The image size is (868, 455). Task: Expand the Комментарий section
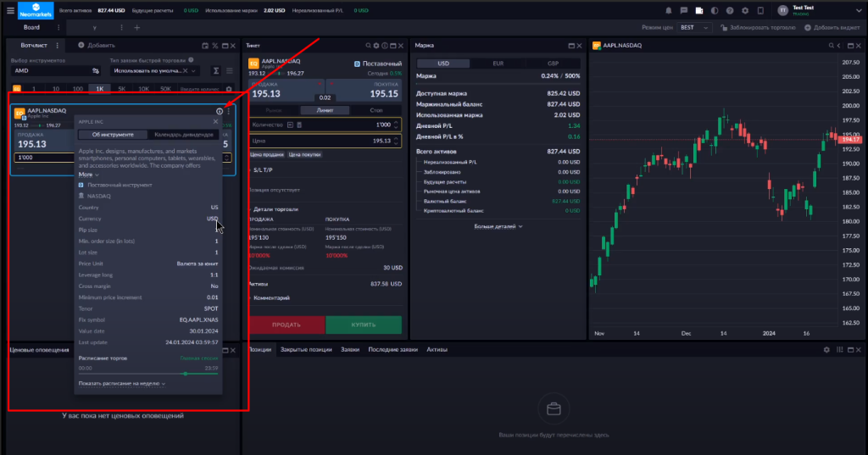point(270,297)
